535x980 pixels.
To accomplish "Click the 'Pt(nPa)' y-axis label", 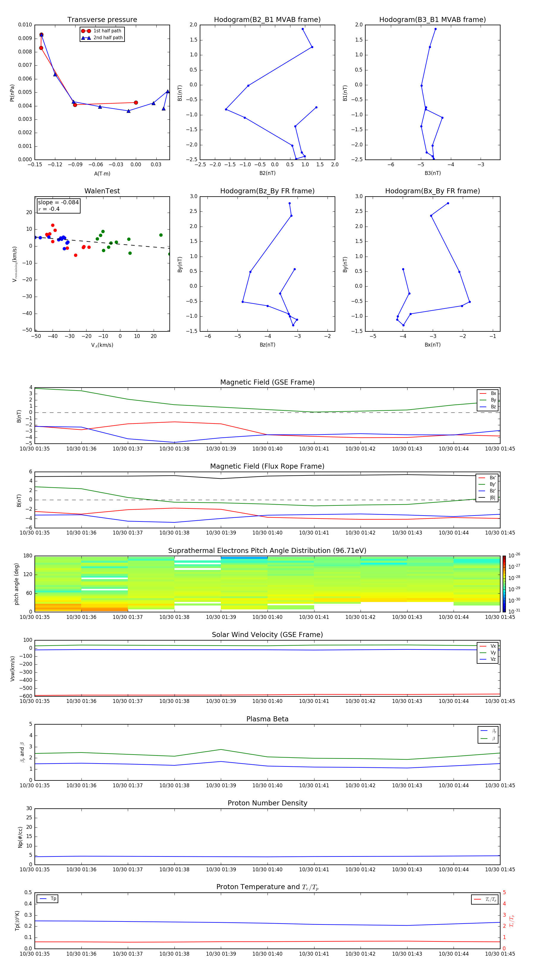I will point(12,93).
